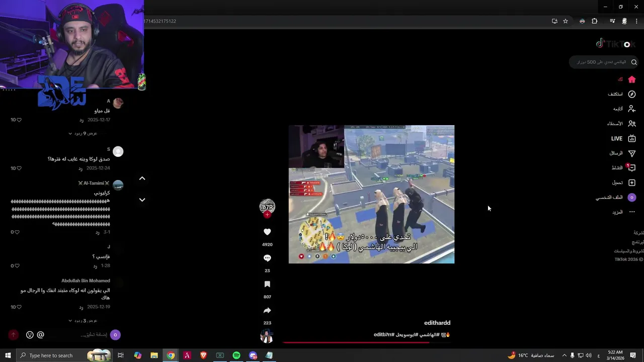This screenshot has width=644, height=362.
Task: Save video with the bookmark icon
Action: click(267, 284)
